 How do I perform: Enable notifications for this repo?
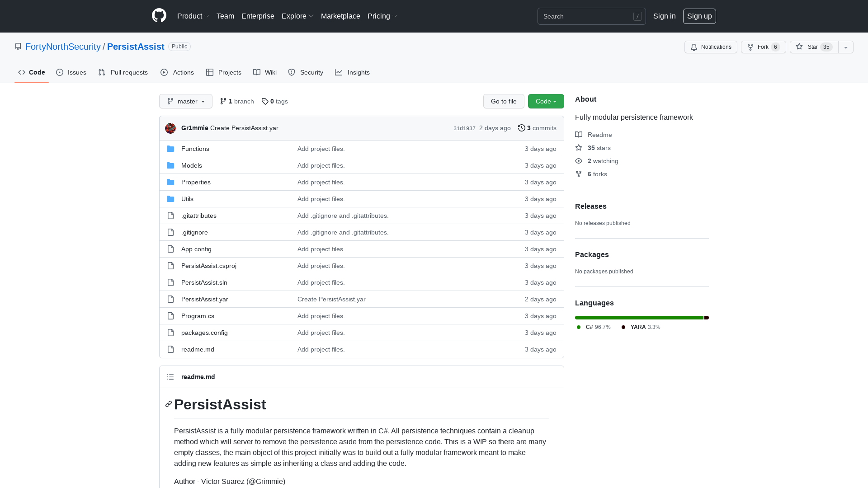tap(710, 47)
